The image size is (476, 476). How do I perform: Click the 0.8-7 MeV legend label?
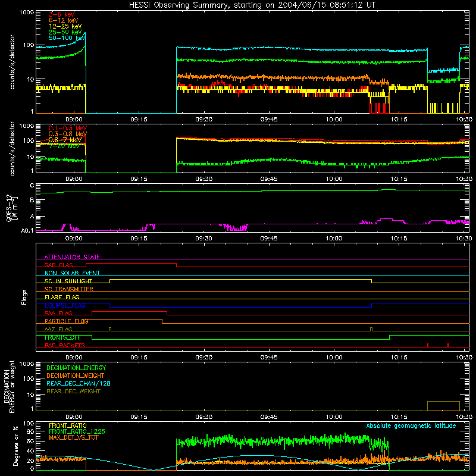pos(65,140)
